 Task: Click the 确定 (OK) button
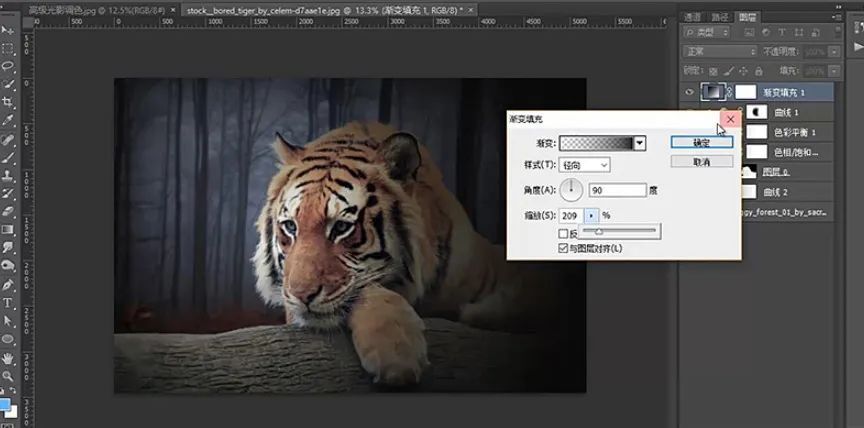tap(701, 143)
